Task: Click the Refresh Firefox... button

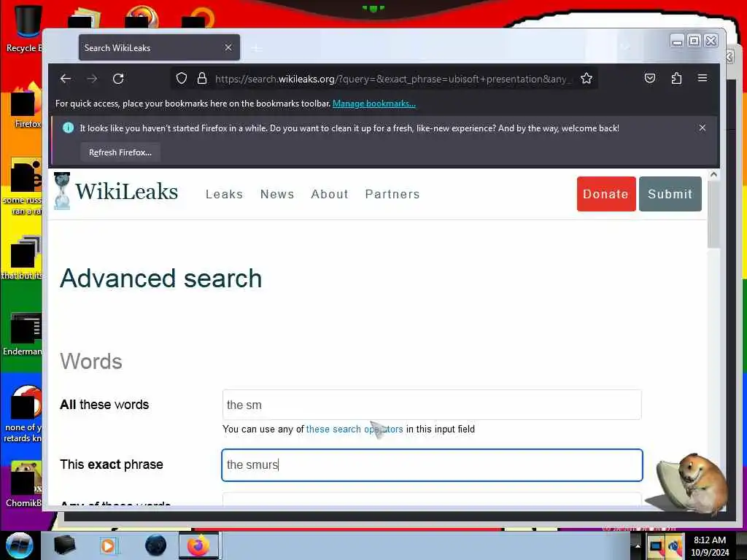Action: coord(120,152)
